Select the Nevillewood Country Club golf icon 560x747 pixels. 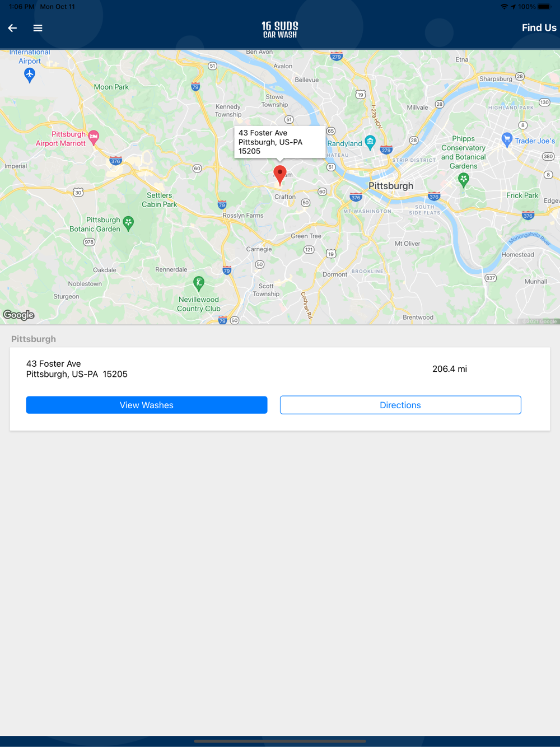click(x=198, y=283)
